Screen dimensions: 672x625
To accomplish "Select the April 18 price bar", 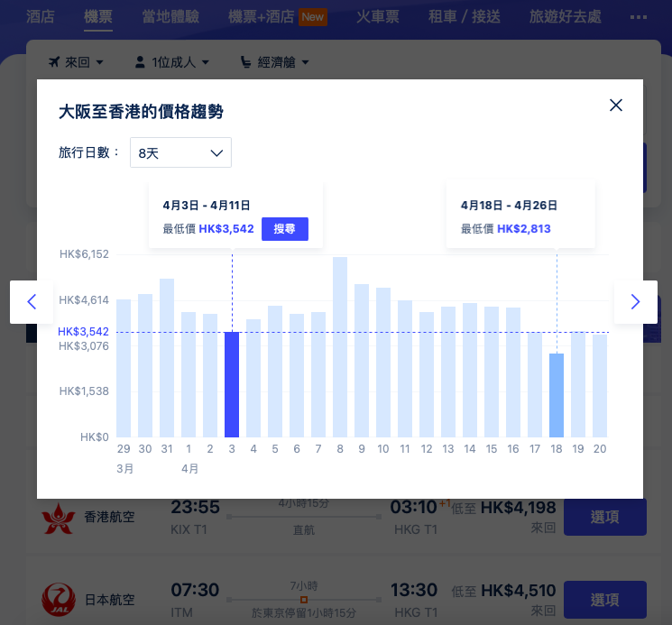I will click(557, 395).
